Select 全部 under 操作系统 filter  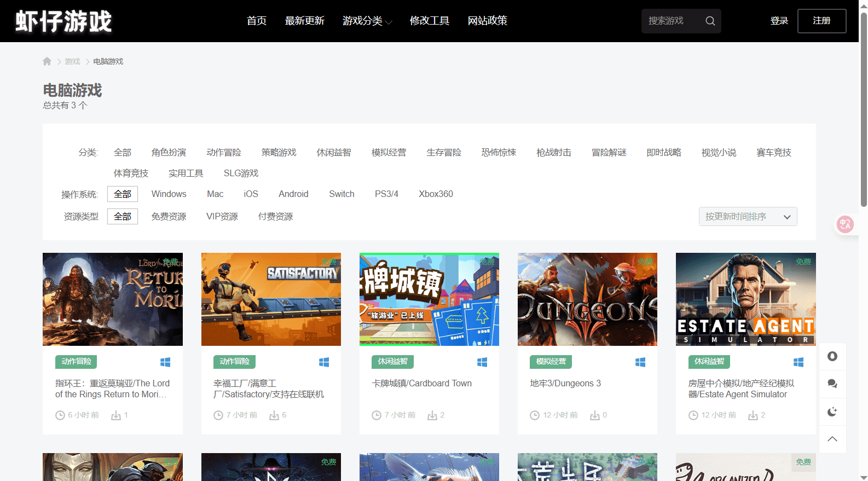coord(123,194)
